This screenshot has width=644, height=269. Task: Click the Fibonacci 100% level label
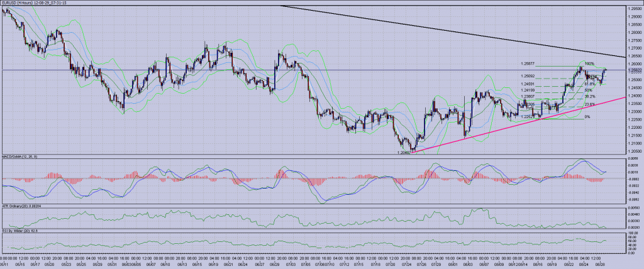(589, 63)
